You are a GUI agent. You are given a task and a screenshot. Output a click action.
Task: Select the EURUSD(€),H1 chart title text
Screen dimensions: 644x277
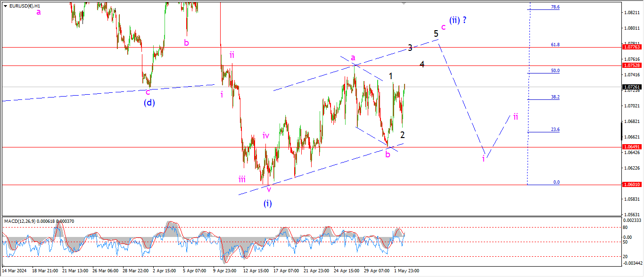(x=27, y=6)
